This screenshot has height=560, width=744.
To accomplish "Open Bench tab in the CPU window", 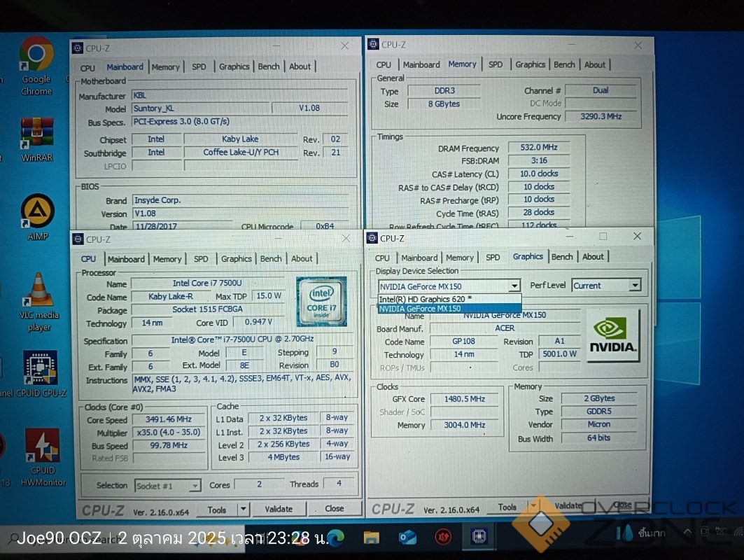I will [x=271, y=258].
